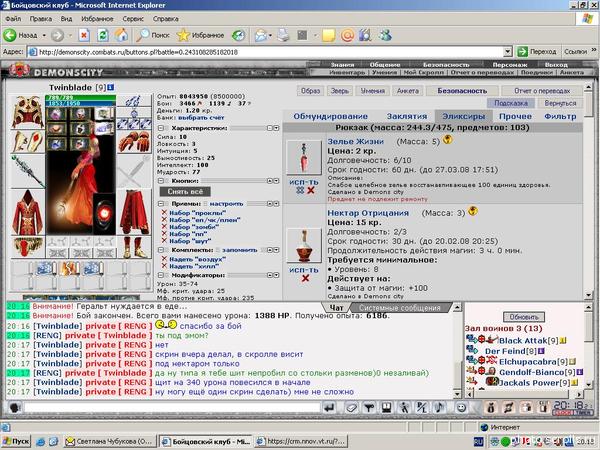
Task: Select the equipped helmet slot
Action: [x=28, y=111]
